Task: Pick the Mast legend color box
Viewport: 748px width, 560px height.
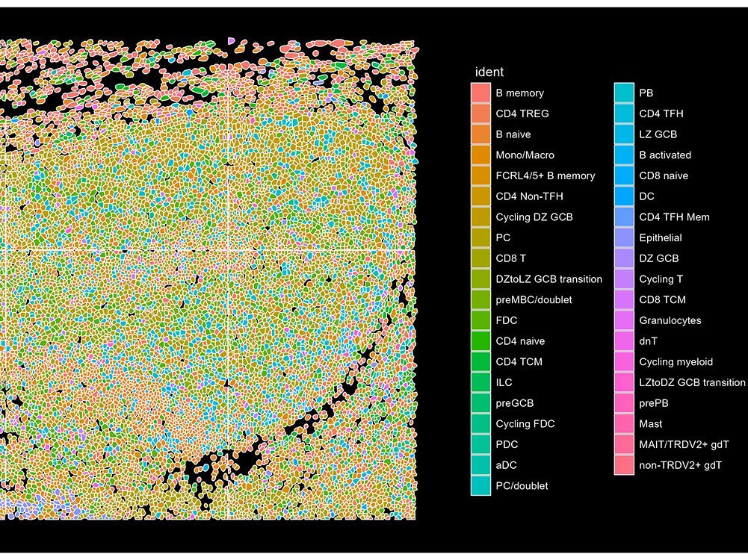Action: [x=624, y=424]
